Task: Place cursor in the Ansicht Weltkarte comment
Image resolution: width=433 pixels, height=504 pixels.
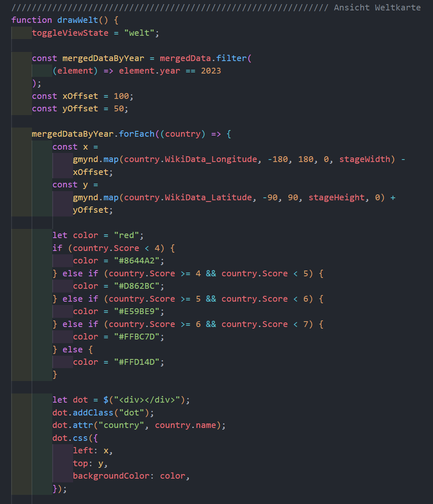Action: coord(377,7)
